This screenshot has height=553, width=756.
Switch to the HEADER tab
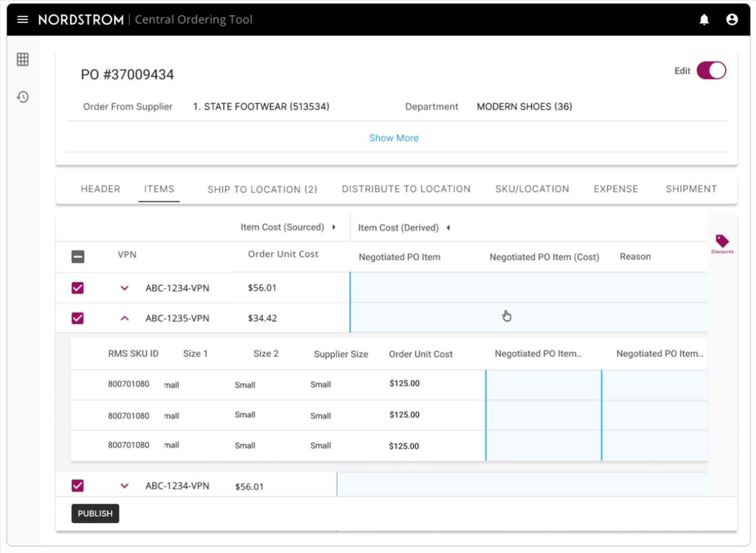100,189
